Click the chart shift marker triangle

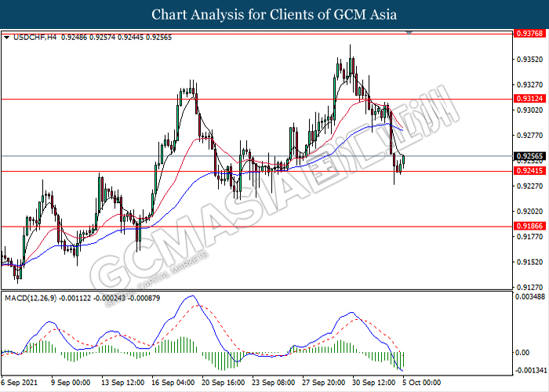409,33
